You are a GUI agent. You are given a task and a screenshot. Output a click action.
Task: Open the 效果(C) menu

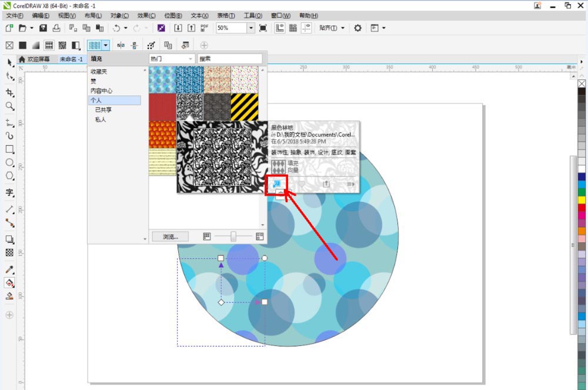pos(146,15)
